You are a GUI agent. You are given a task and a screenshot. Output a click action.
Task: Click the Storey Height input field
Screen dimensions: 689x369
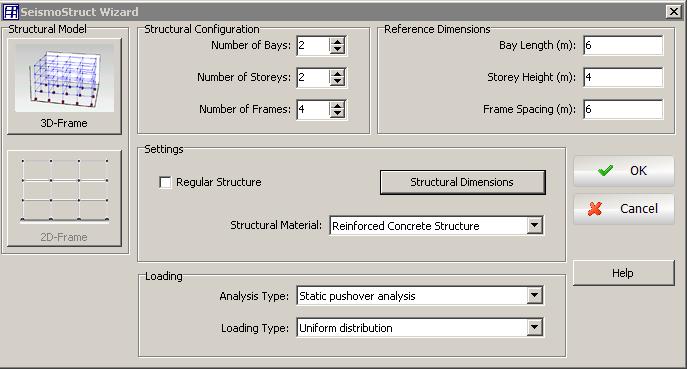tap(623, 77)
